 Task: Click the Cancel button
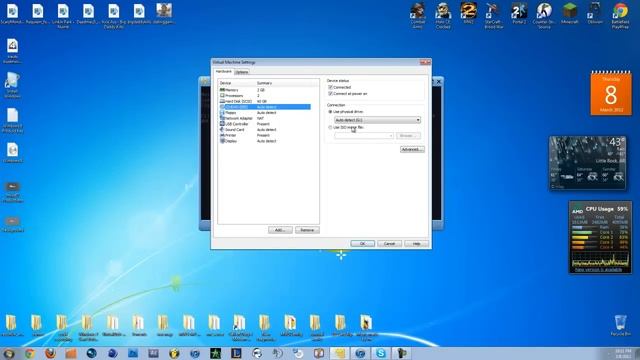coord(389,244)
